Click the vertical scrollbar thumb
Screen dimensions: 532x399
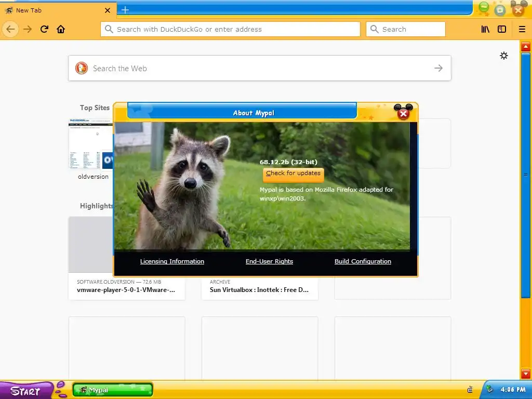point(526,175)
